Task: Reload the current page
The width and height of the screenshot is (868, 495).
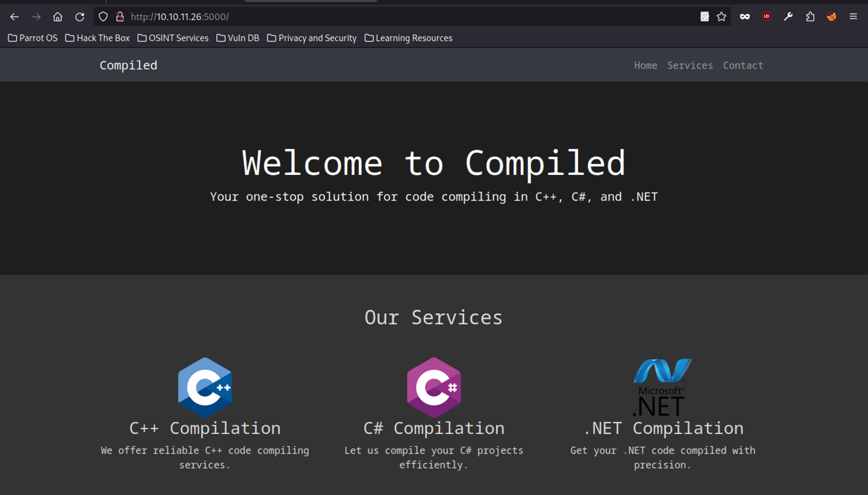Action: 79,17
